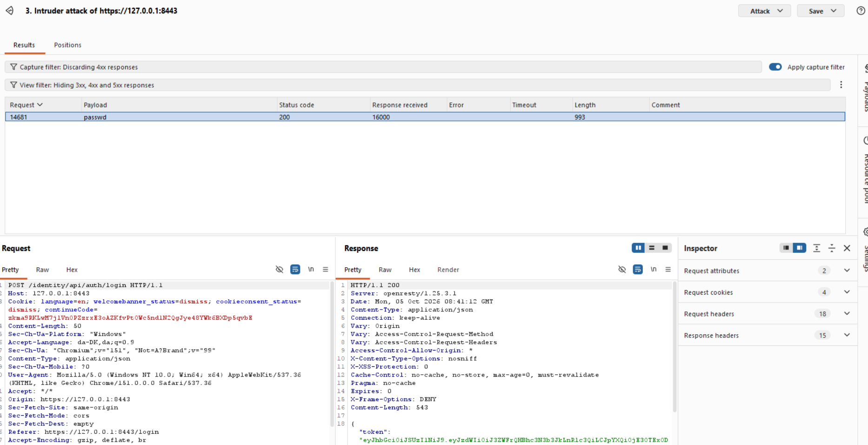The image size is (868, 445).
Task: Click the capture filter funnel icon
Action: (13, 67)
